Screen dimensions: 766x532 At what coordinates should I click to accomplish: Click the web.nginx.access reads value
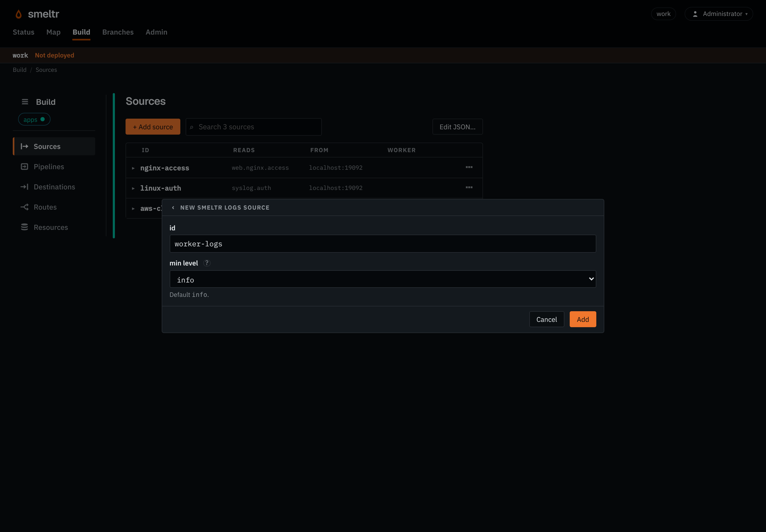coord(260,168)
